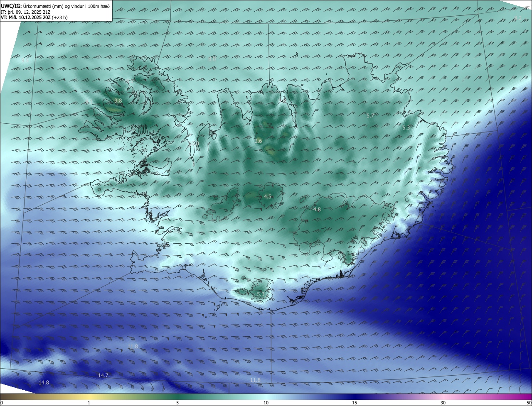This screenshot has width=532, height=406.
Task: Click the color scale tick labelled 30
Action: tap(443, 403)
